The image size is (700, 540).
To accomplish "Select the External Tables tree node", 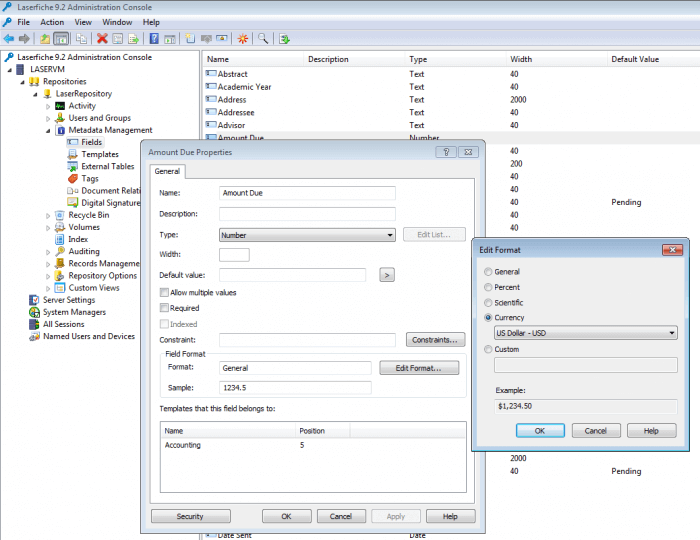I will (x=108, y=166).
